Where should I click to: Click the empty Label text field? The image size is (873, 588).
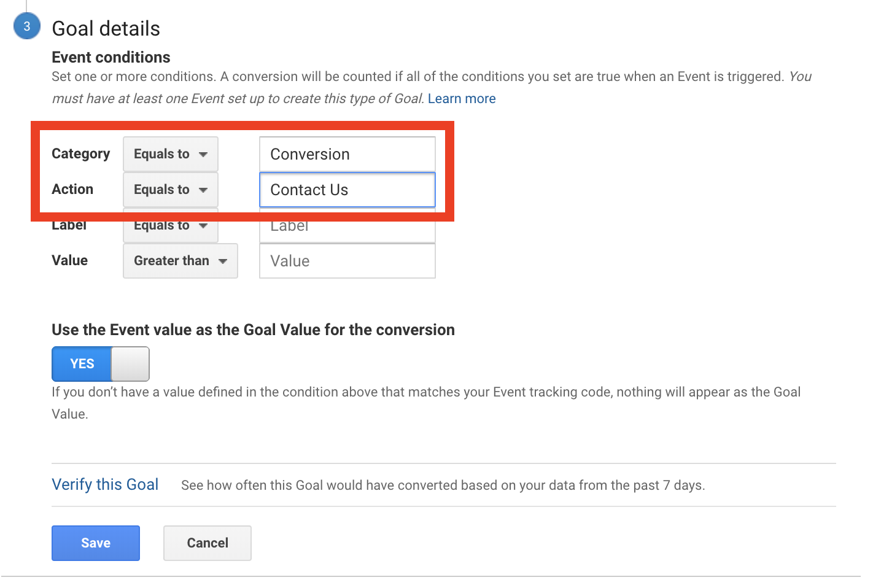[x=347, y=228]
